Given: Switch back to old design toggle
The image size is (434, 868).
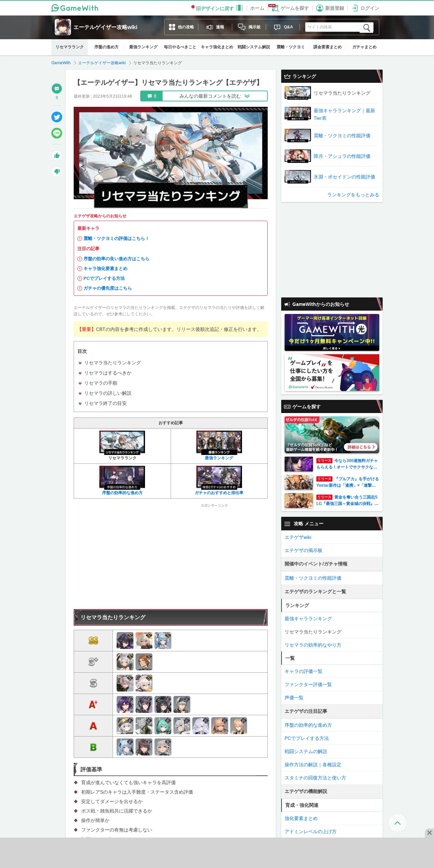Looking at the screenshot, I should click(217, 8).
